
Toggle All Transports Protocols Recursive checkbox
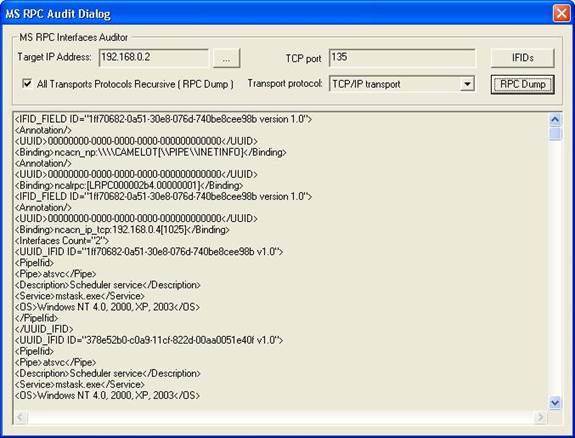coord(27,84)
